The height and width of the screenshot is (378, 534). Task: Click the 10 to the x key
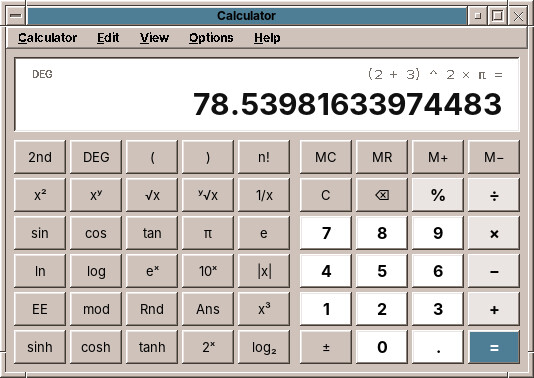point(208,271)
